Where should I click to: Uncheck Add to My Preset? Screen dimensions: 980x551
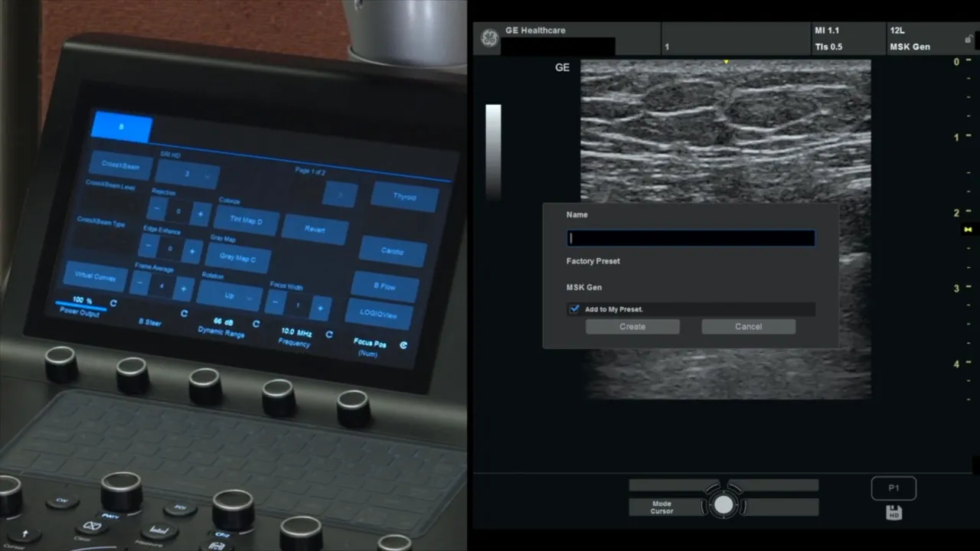(574, 308)
